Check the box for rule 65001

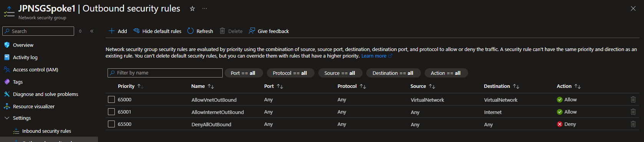pos(111,112)
